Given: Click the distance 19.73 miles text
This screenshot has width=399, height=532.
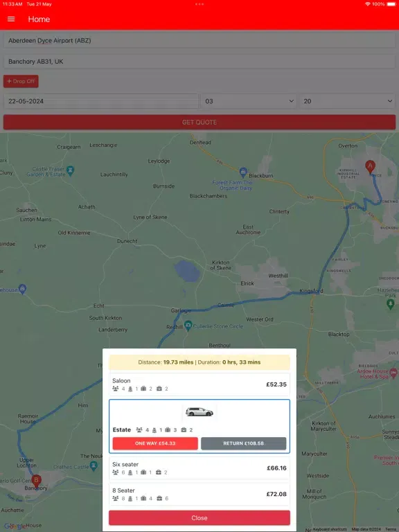Looking at the screenshot, I should tap(178, 362).
